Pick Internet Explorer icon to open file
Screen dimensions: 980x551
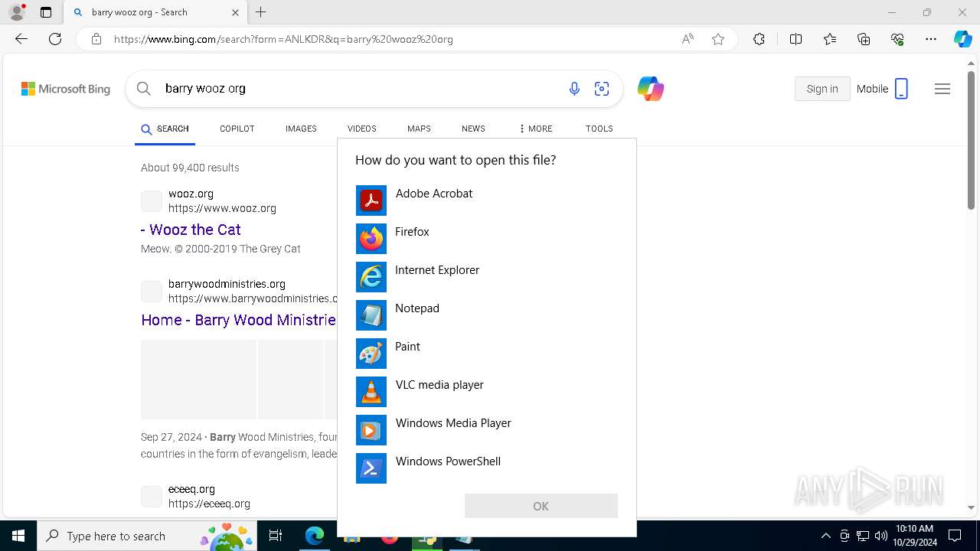[x=371, y=277]
